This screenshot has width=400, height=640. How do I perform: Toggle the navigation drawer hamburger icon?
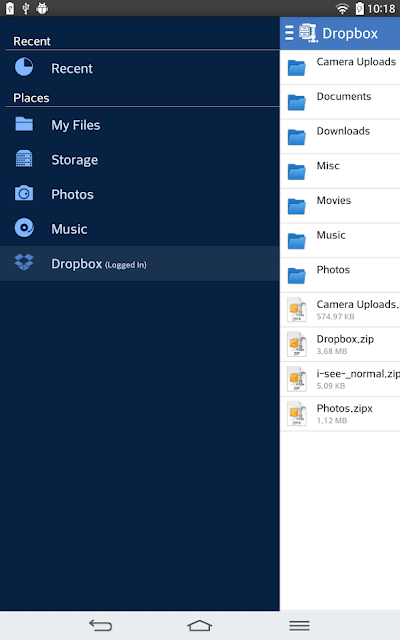pyautogui.click(x=289, y=33)
